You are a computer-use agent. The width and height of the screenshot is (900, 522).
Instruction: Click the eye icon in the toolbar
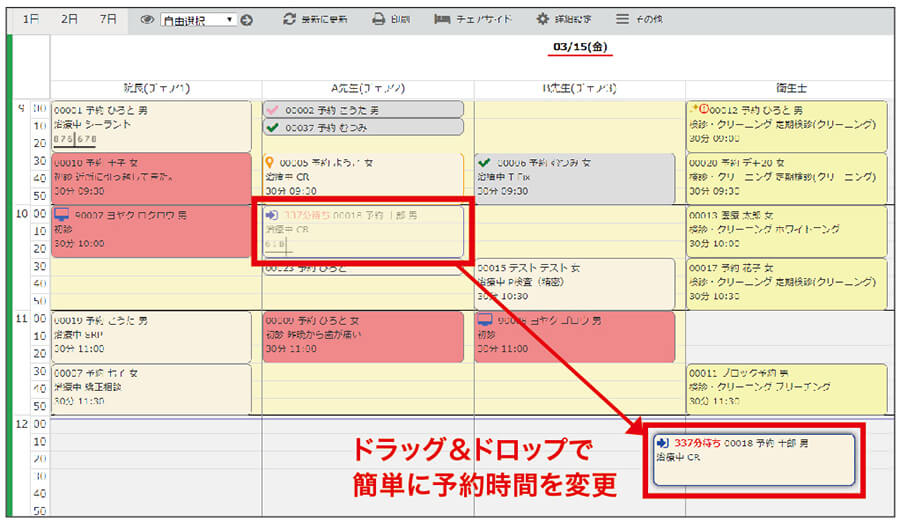tap(147, 19)
